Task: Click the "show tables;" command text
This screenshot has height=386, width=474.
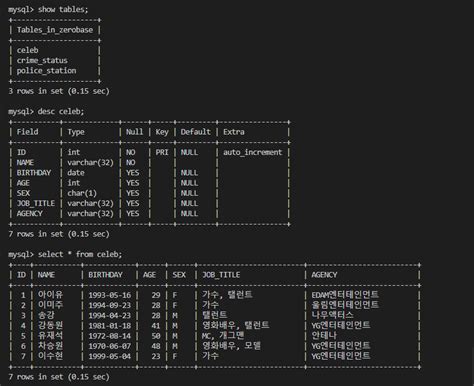Action: point(63,9)
